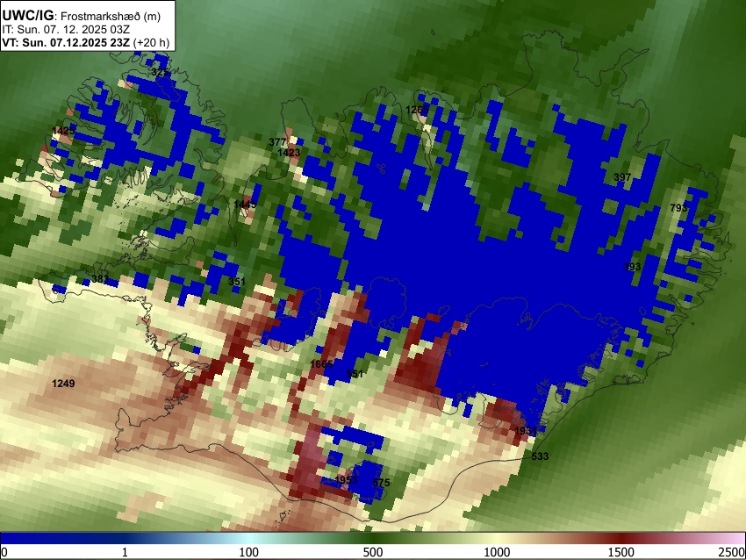Click the 'IT: Sun. 07. 12. 2025 03Z' line
746x560 pixels.
pos(66,30)
